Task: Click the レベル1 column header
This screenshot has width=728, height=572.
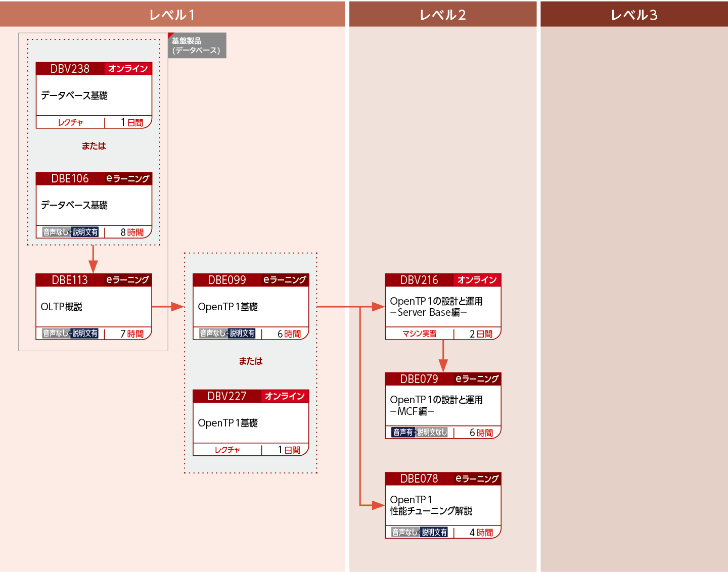Action: tap(172, 15)
